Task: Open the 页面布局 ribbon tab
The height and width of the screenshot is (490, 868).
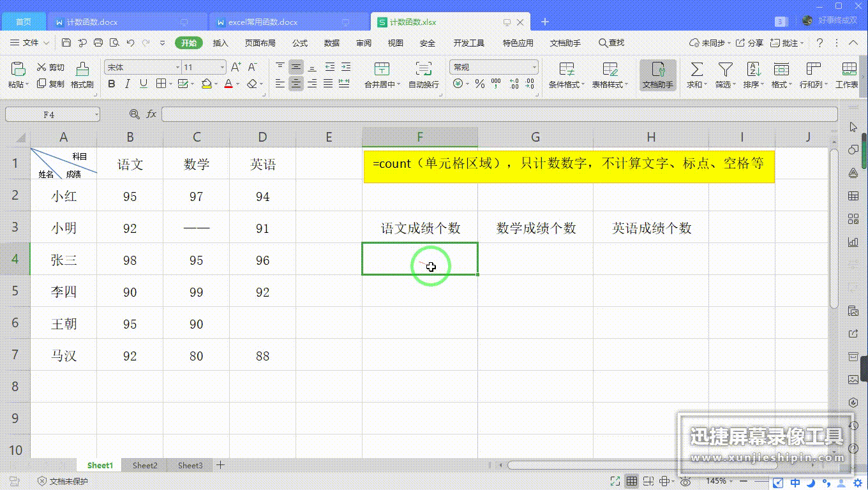Action: coord(260,43)
